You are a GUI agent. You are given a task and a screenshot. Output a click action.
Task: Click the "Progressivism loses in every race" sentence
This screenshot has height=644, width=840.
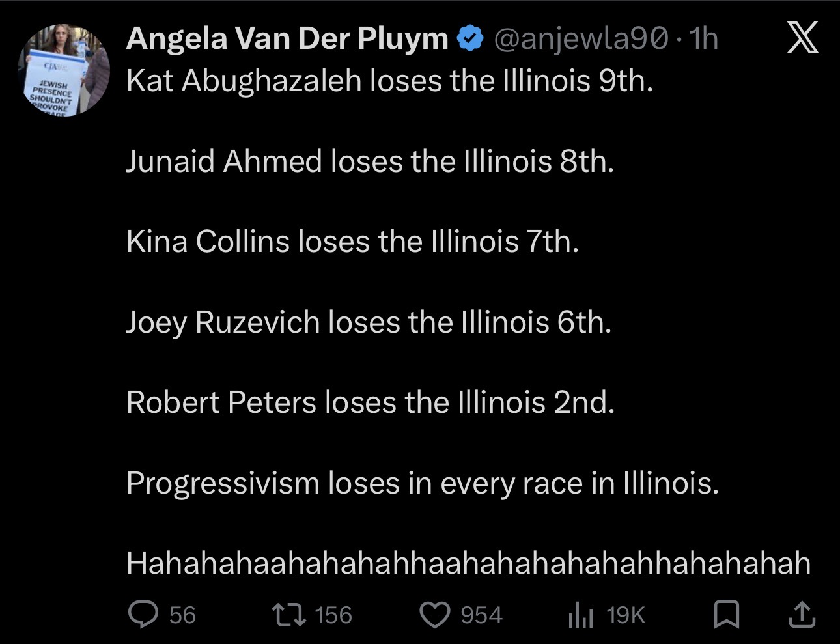423,483
